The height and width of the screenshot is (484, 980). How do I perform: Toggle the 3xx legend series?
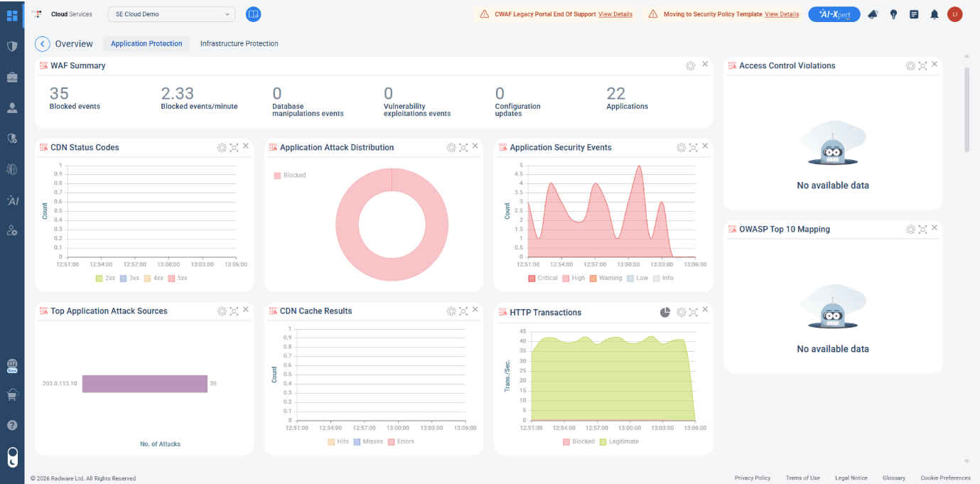tap(129, 278)
